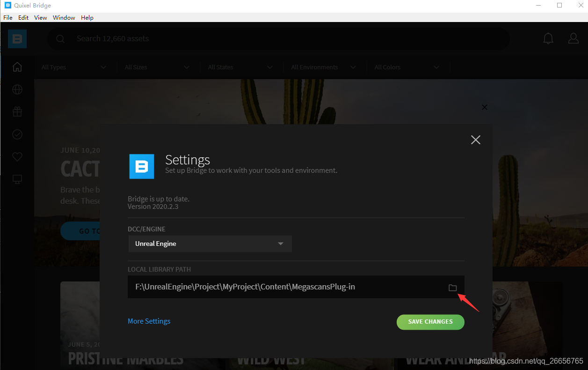
Task: Expand the All States filter
Action: point(240,67)
